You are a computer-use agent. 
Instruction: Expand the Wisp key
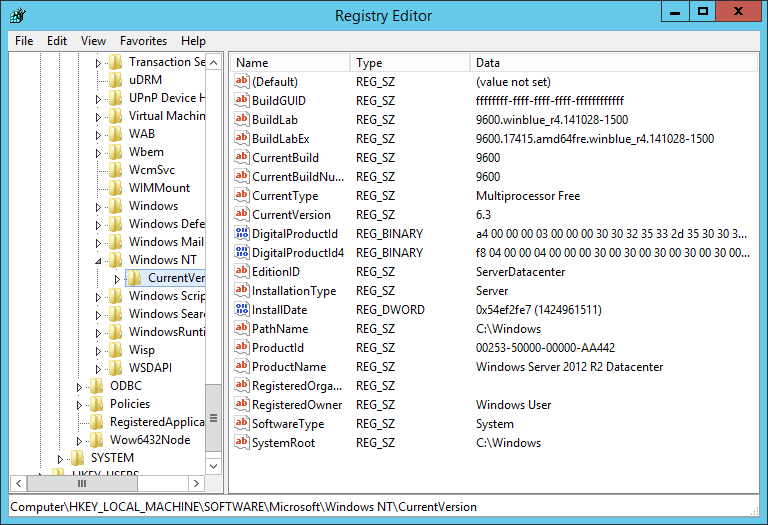coord(98,351)
